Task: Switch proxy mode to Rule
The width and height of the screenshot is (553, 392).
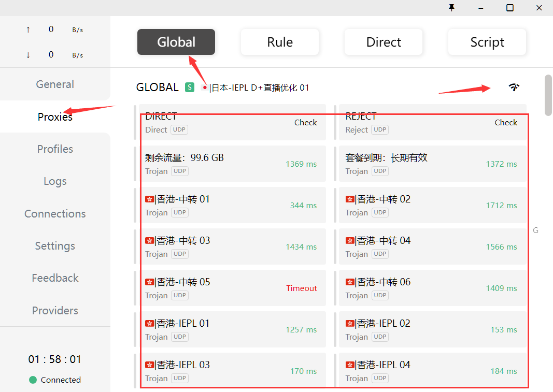Action: (x=280, y=42)
